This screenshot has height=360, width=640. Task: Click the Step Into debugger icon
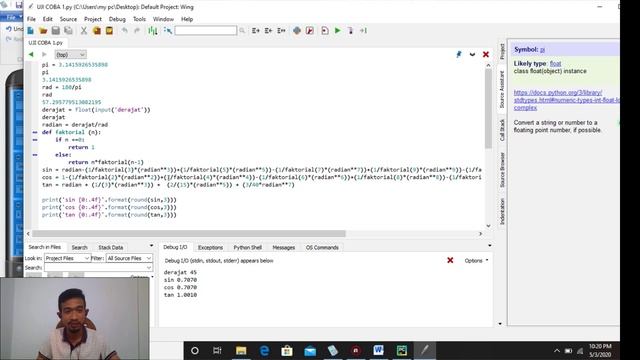(x=350, y=31)
